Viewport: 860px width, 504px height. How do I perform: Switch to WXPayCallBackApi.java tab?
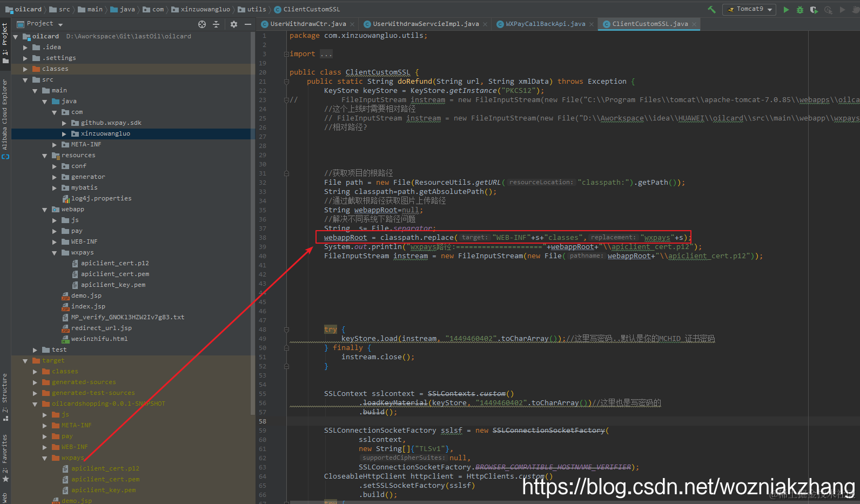545,24
